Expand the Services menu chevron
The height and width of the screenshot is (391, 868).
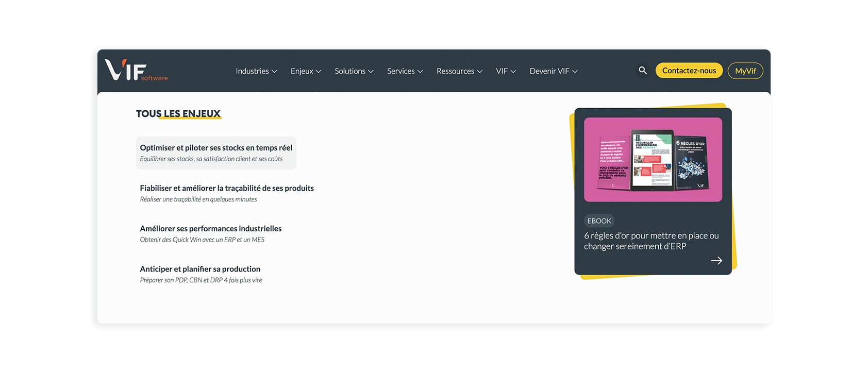pyautogui.click(x=420, y=72)
